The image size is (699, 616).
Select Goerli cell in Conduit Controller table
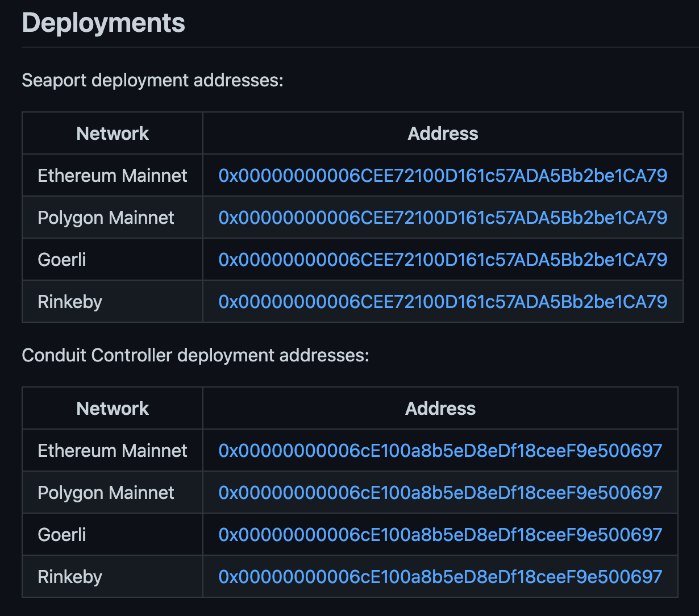tap(113, 535)
